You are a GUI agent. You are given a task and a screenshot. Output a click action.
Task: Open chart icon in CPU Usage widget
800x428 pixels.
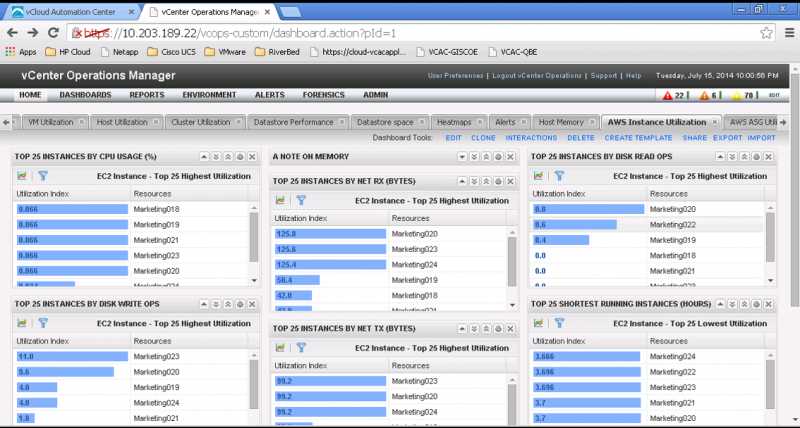tap(21, 176)
